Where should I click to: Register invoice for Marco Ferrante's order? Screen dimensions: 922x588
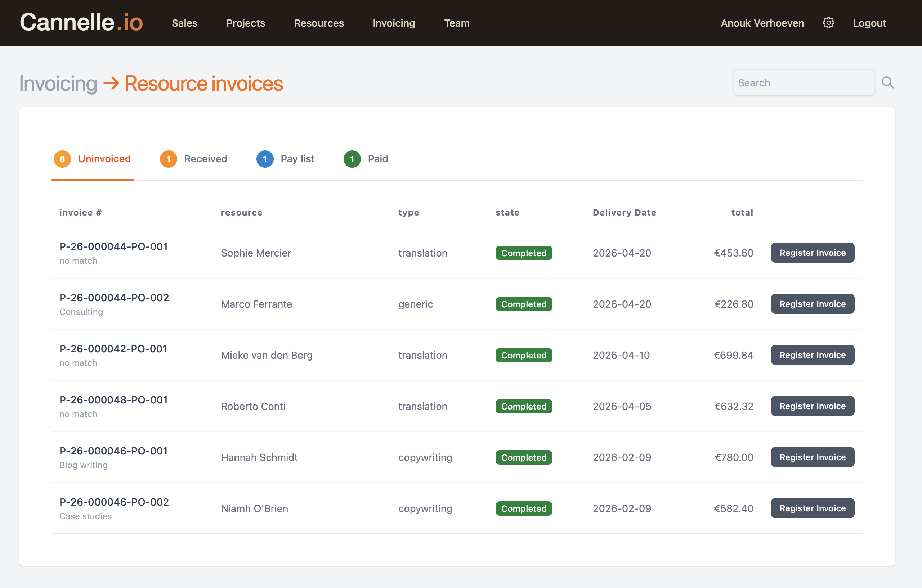click(812, 304)
